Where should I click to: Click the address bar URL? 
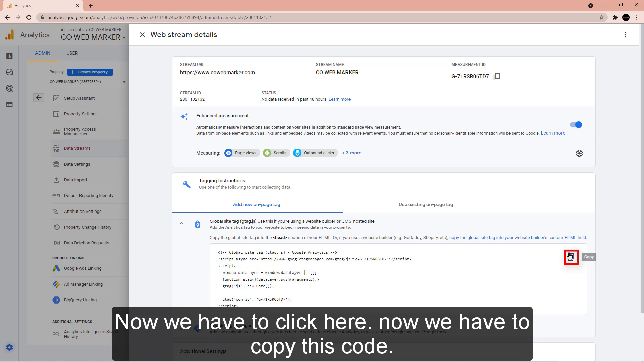(159, 17)
